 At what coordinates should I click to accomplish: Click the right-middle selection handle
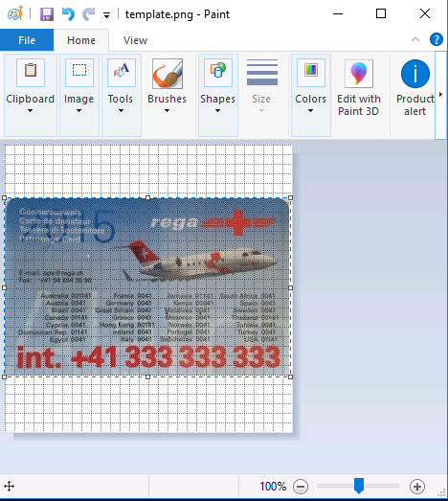[290, 287]
